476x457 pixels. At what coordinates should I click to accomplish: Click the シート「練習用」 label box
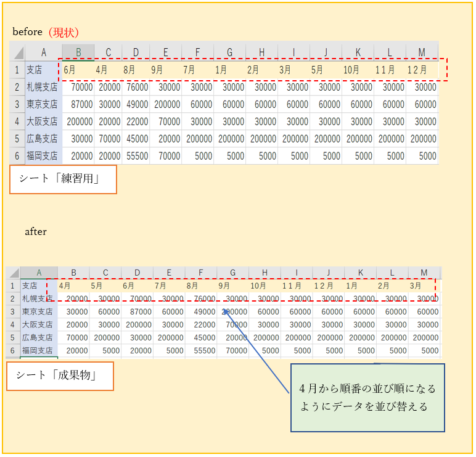(x=63, y=179)
